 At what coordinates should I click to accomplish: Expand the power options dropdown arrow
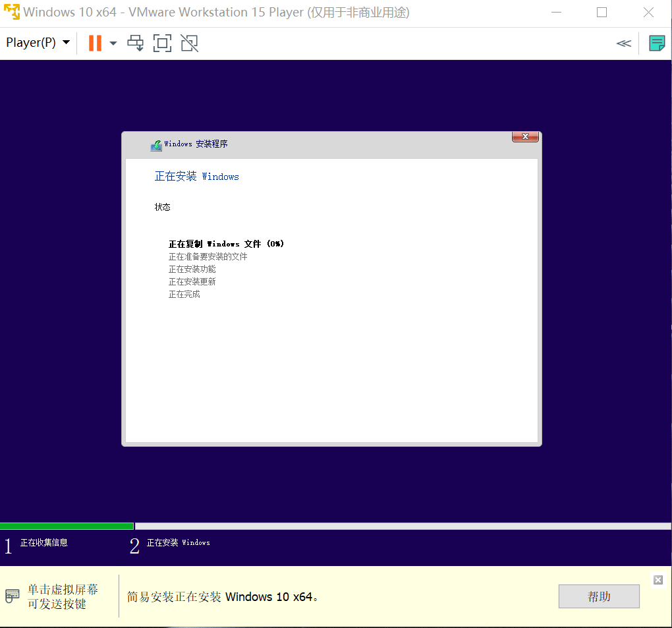click(113, 43)
